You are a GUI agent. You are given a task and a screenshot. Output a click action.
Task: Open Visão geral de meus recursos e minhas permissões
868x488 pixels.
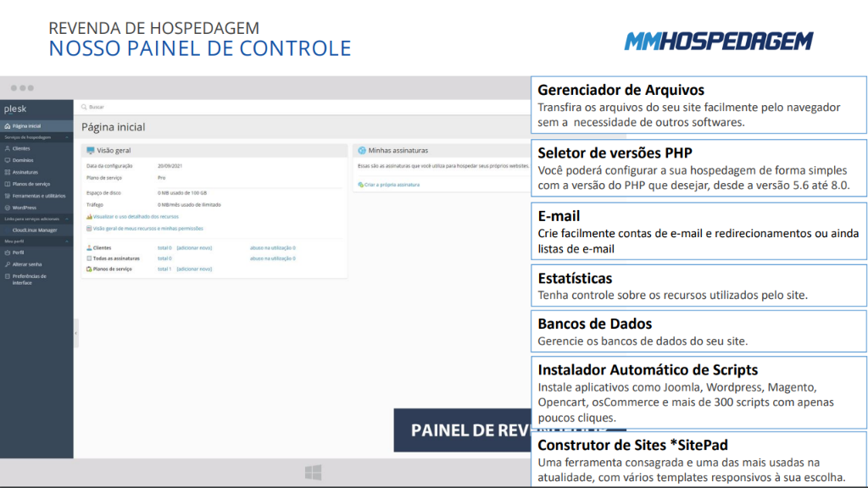coord(147,229)
